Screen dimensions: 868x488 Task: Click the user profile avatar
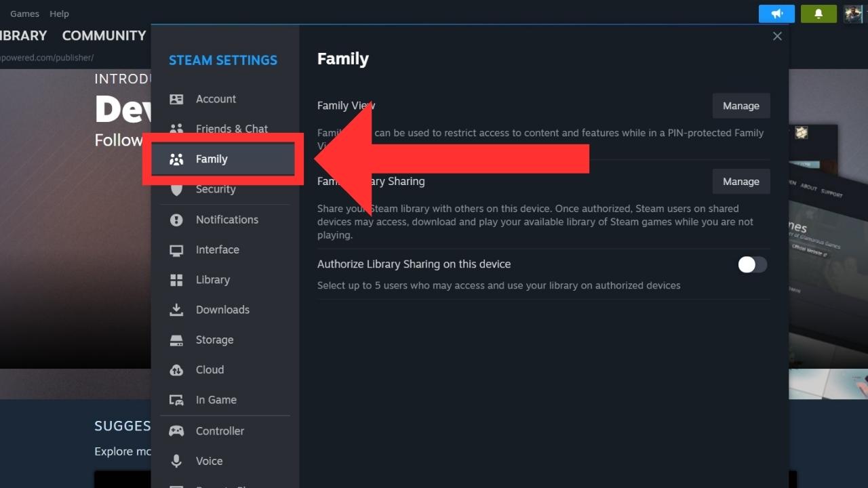853,14
